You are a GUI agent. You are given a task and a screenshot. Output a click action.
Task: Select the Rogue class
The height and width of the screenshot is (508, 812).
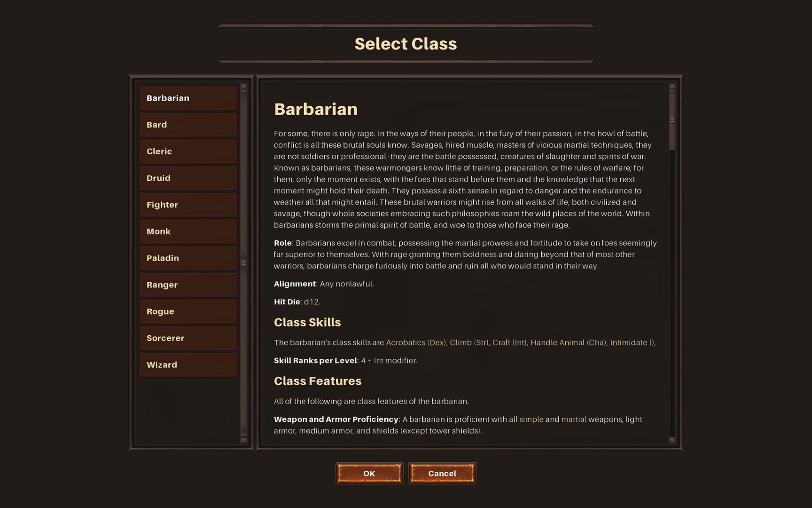(x=187, y=311)
